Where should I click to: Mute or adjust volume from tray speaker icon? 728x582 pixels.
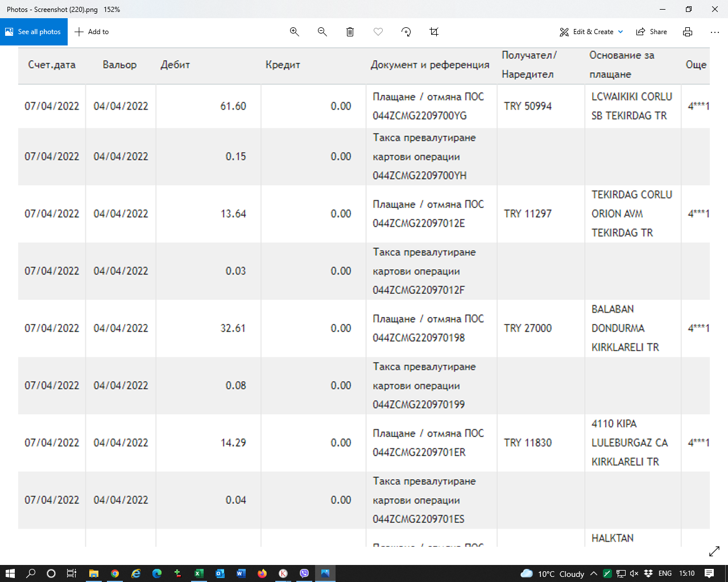634,573
